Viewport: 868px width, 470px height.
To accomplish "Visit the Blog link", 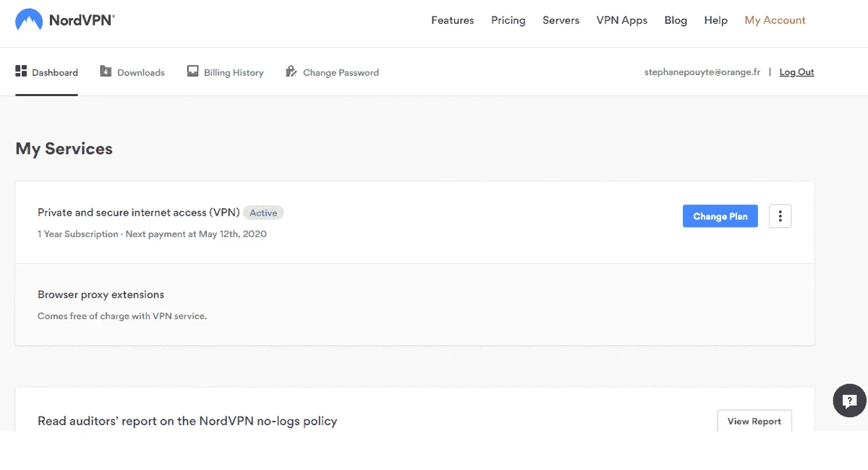I will (x=676, y=20).
